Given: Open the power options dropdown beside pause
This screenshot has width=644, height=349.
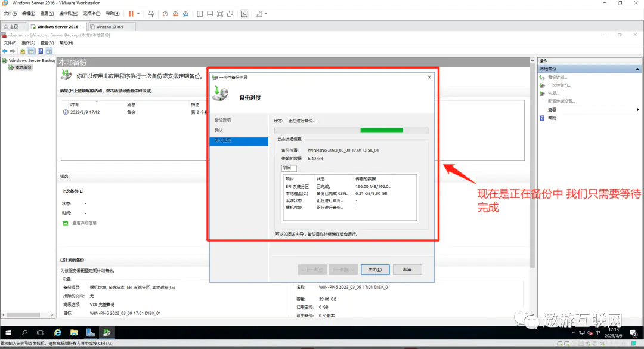Looking at the screenshot, I should click(x=138, y=14).
